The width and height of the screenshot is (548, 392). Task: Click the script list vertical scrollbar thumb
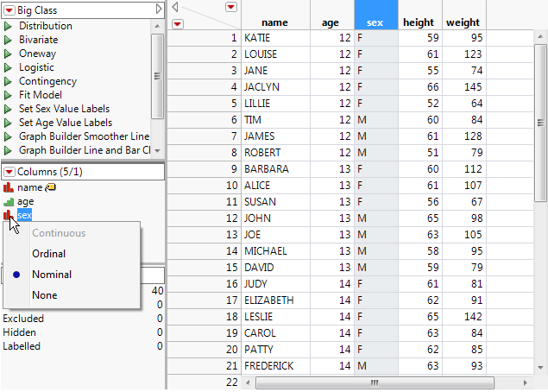point(157,76)
